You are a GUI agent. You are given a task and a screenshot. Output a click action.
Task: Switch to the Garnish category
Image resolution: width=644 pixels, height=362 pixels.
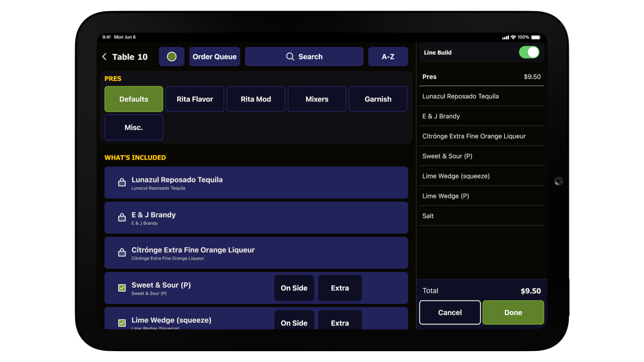coord(378,99)
